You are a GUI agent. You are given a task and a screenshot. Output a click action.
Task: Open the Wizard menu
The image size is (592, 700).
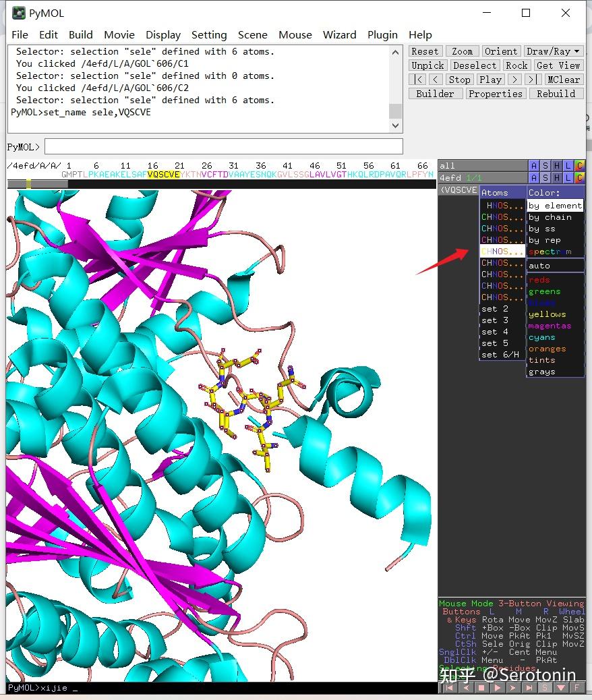[339, 35]
